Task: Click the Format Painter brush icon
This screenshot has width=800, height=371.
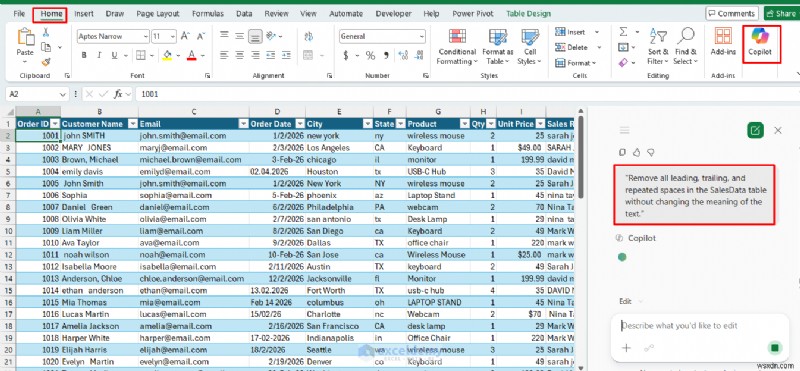Action: (x=46, y=62)
